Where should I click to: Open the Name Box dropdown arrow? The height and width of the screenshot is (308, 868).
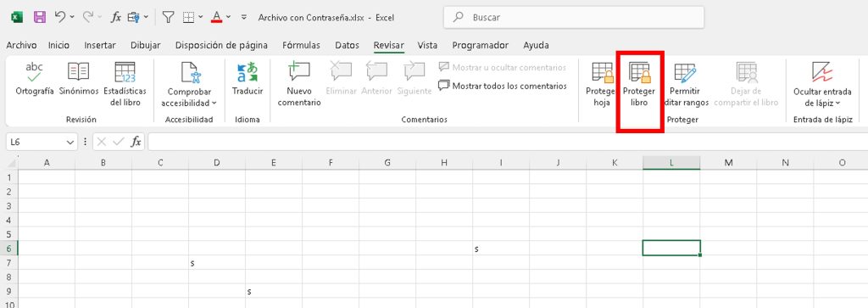coord(70,143)
